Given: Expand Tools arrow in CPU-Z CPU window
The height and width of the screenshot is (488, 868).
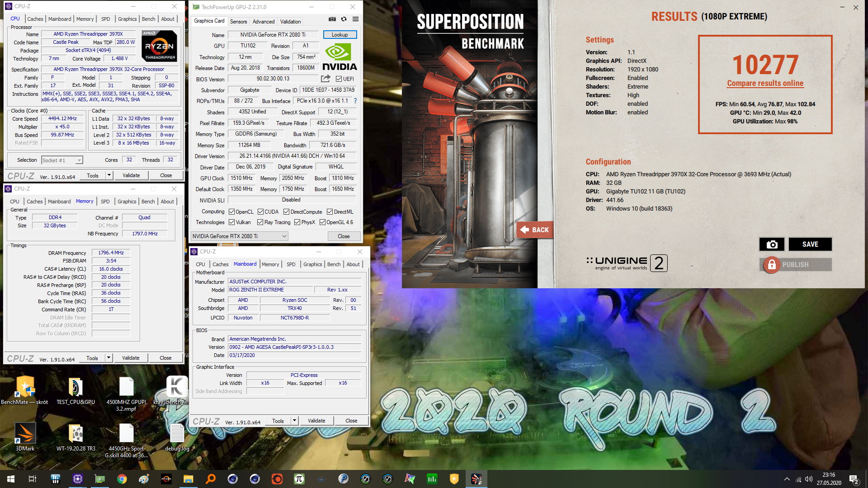Looking at the screenshot, I should click(x=109, y=175).
